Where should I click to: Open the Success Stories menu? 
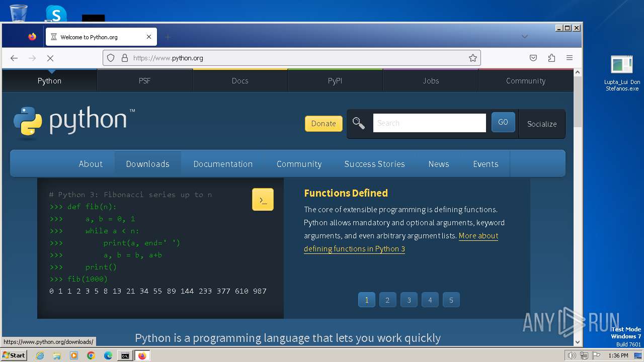(x=375, y=164)
